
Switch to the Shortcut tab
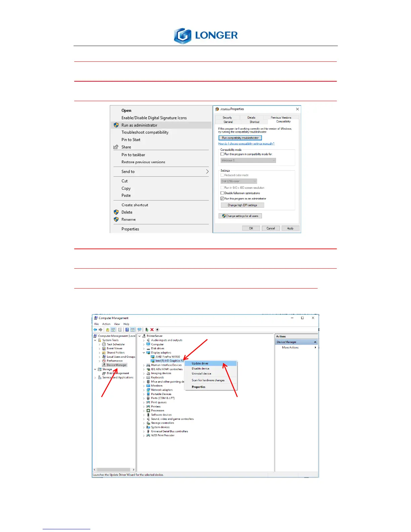pos(254,122)
